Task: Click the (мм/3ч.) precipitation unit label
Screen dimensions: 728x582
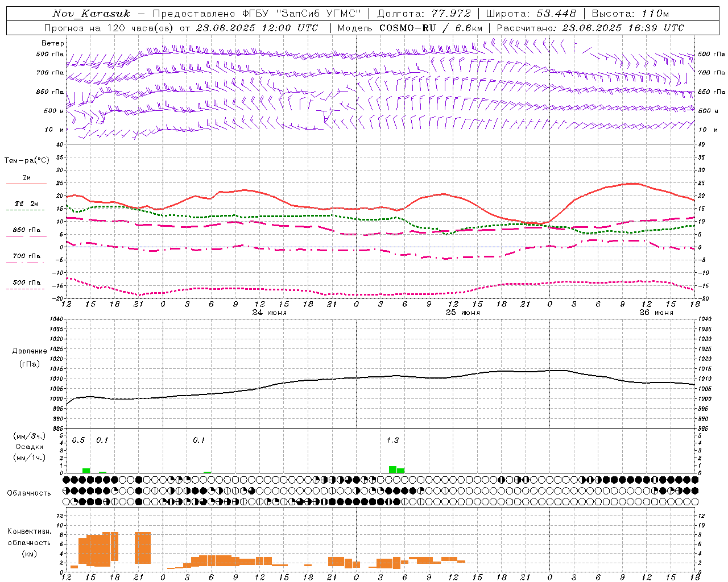Action: click(x=29, y=436)
